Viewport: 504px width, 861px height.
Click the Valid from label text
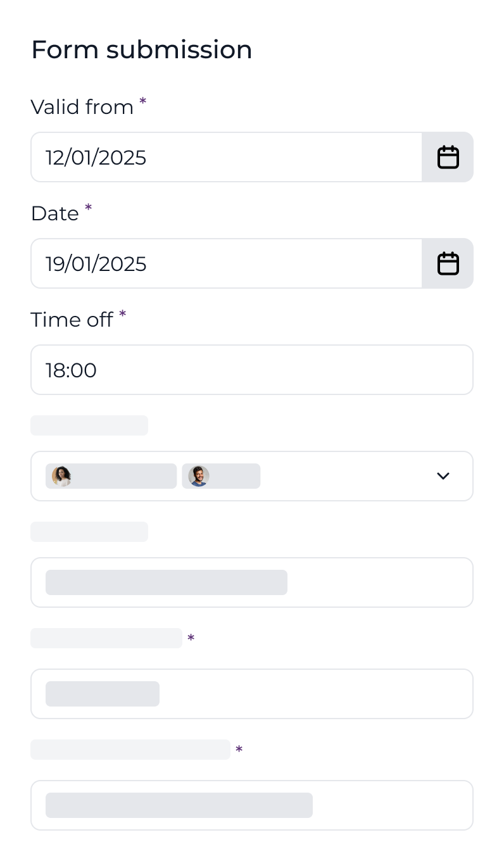click(x=81, y=107)
